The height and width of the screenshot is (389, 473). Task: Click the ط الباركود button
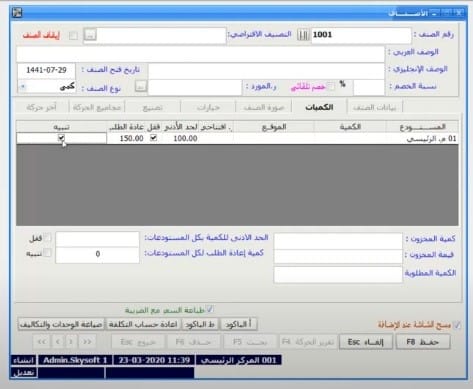pyautogui.click(x=200, y=324)
